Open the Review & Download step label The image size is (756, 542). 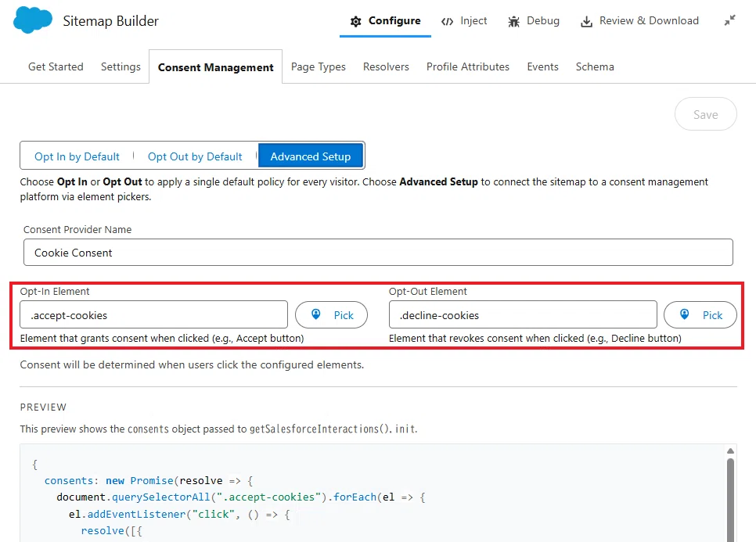tap(649, 20)
